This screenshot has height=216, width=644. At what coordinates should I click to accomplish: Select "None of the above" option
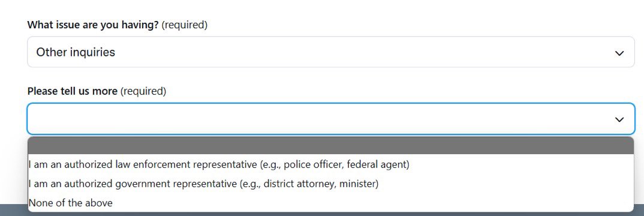coord(330,202)
